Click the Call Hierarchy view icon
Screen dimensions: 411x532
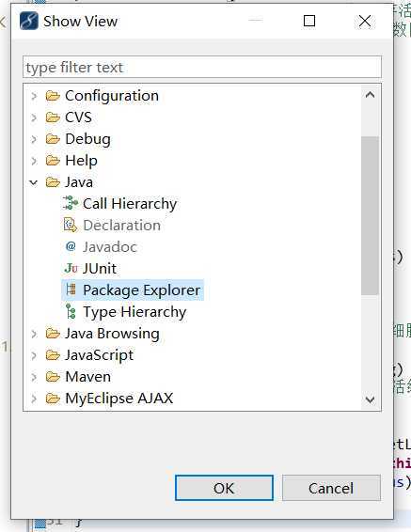click(x=71, y=203)
